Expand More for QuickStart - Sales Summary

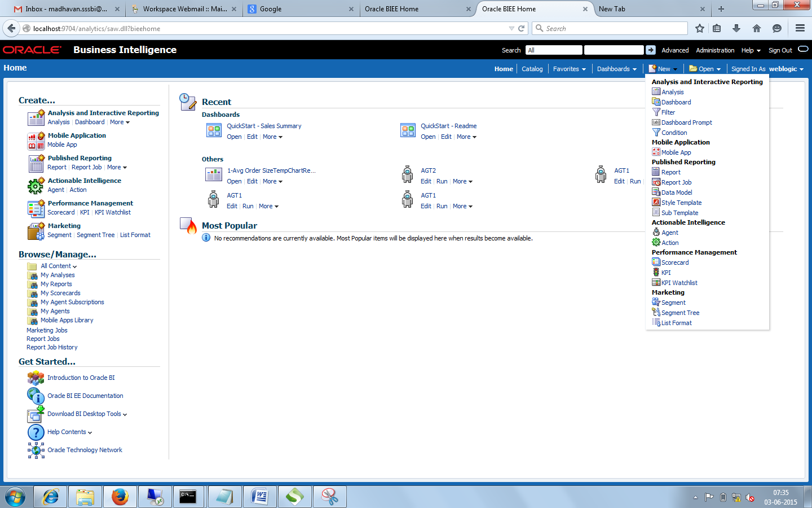(272, 137)
